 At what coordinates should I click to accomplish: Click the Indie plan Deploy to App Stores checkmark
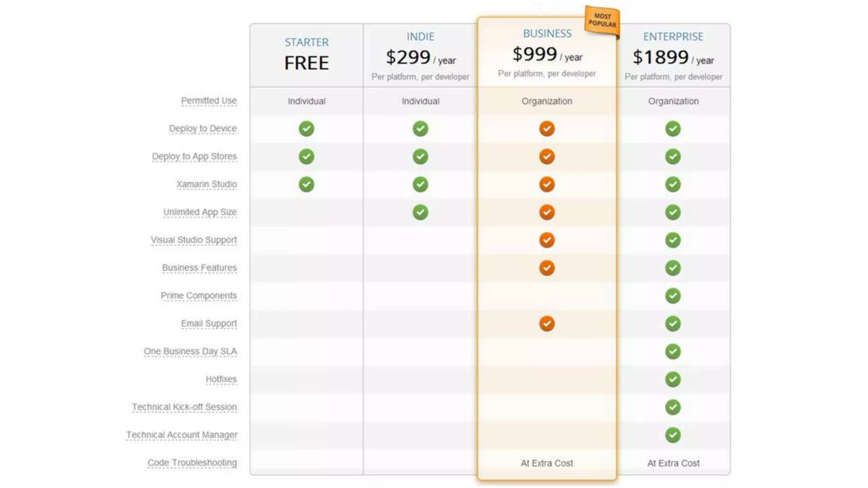420,156
